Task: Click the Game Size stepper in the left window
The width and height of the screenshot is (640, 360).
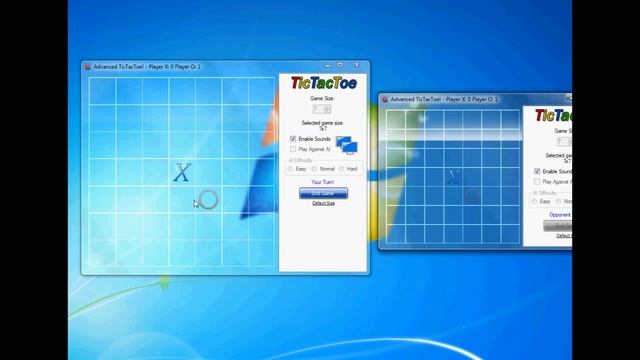Action: pos(322,109)
